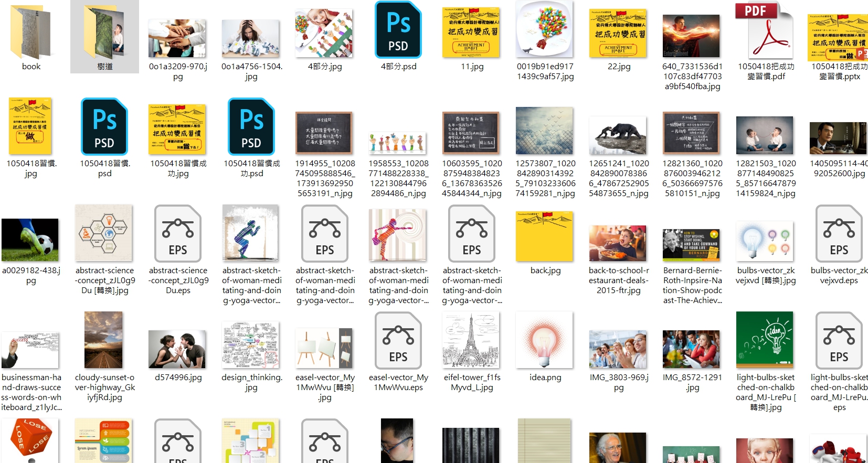Click the eifel-tower_f1fsMyvd_L.jpg thumbnail
The height and width of the screenshot is (463, 868).
[x=471, y=341]
